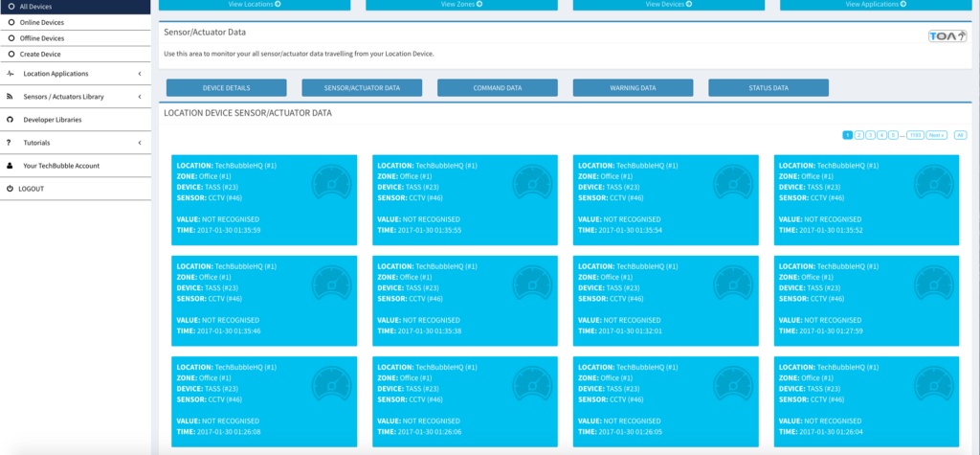The image size is (980, 455).
Task: Go to pagination page 4
Action: (x=881, y=135)
